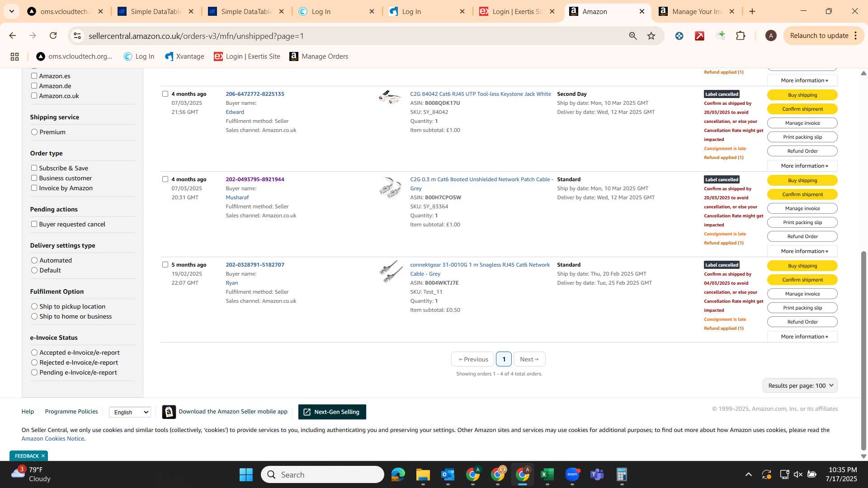Select Automated delivery settings radio
The height and width of the screenshot is (488, 868).
[34, 260]
